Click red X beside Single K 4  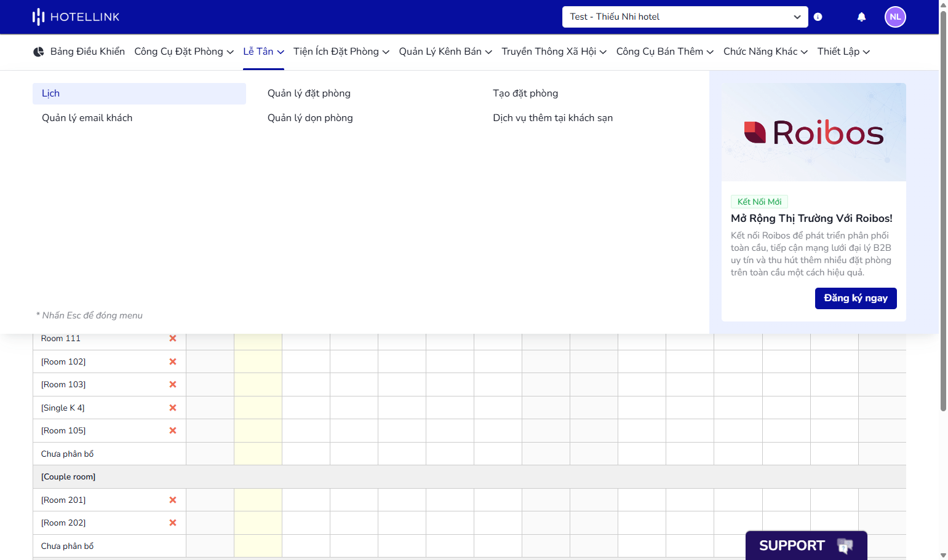coord(173,408)
